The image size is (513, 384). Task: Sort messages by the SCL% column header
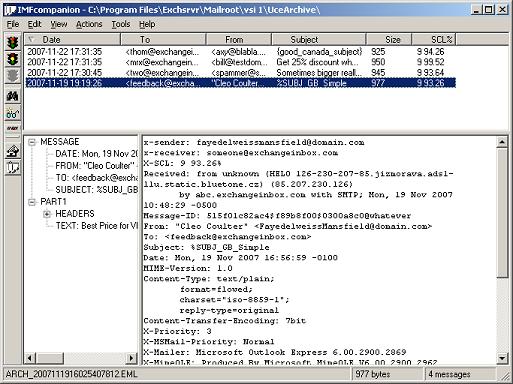434,39
